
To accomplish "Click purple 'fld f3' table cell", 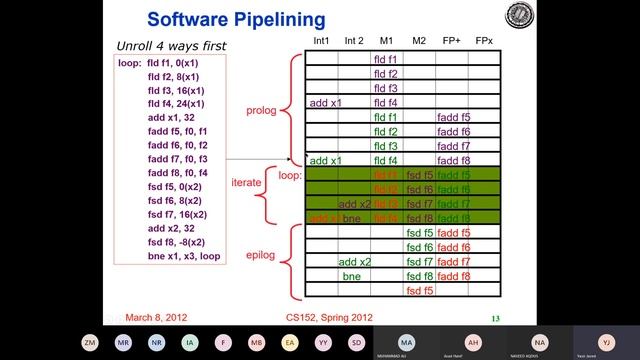I will click(x=386, y=88).
